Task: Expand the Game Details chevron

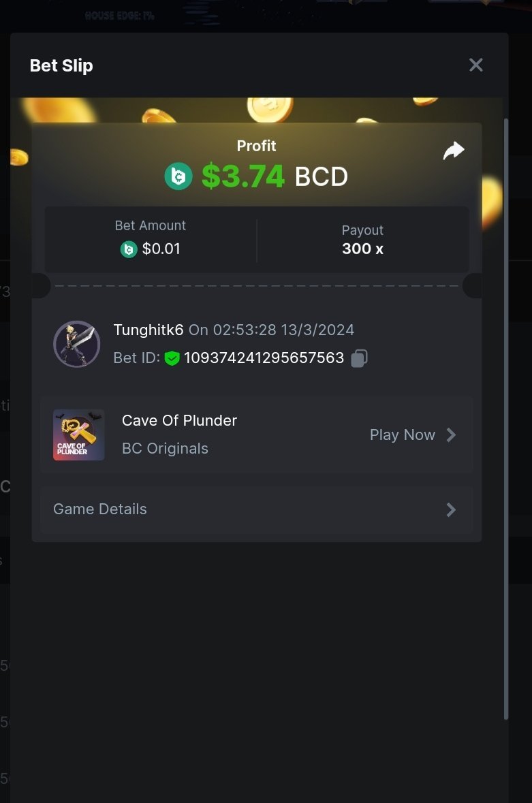Action: [x=450, y=509]
